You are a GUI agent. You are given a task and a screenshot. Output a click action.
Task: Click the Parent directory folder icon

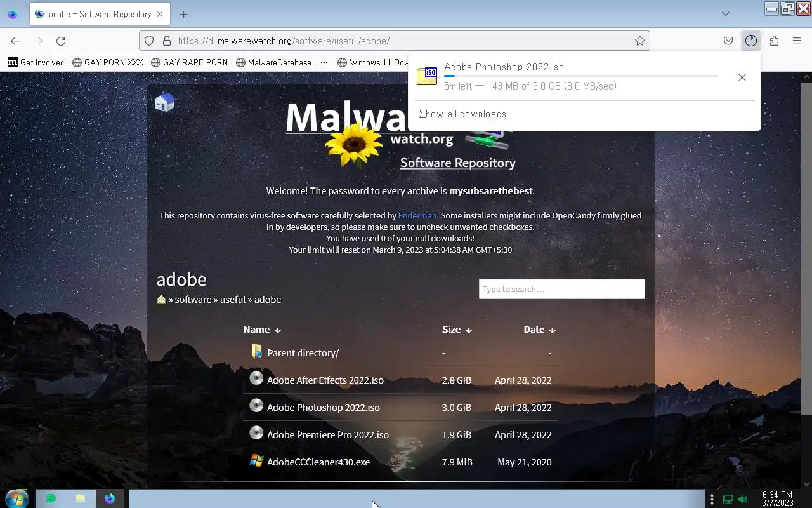click(256, 351)
